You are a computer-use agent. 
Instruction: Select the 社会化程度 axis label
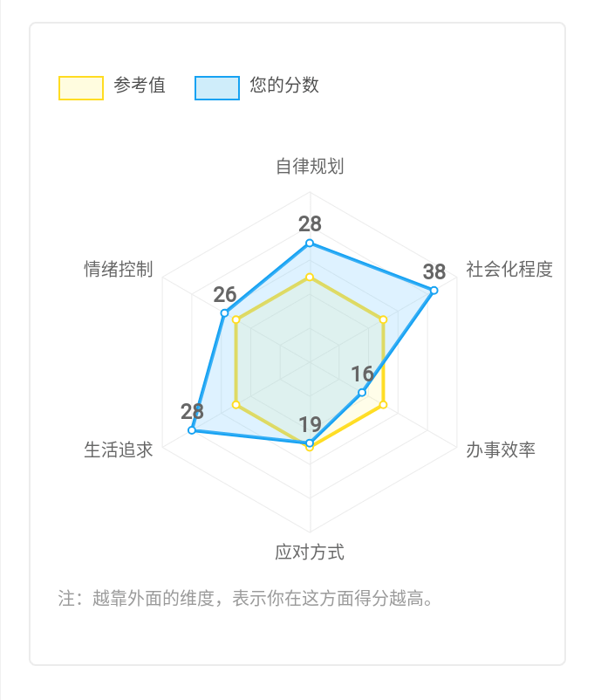(509, 269)
